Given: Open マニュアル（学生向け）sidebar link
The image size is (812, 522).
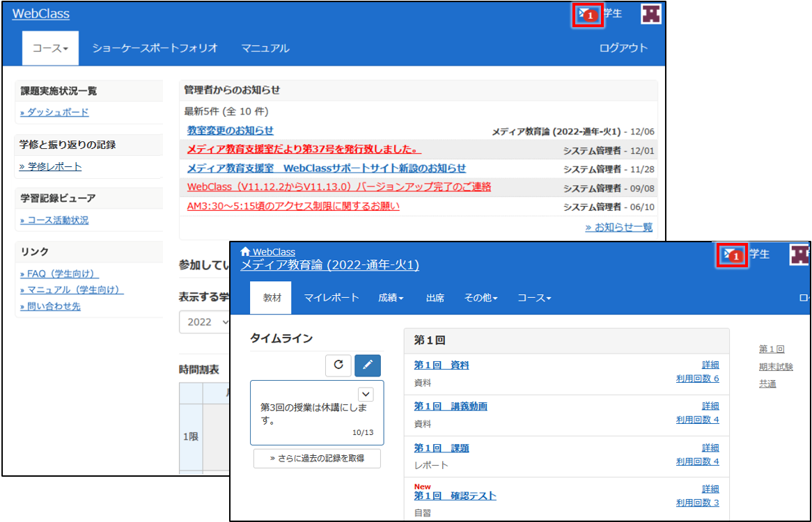Looking at the screenshot, I should (72, 290).
